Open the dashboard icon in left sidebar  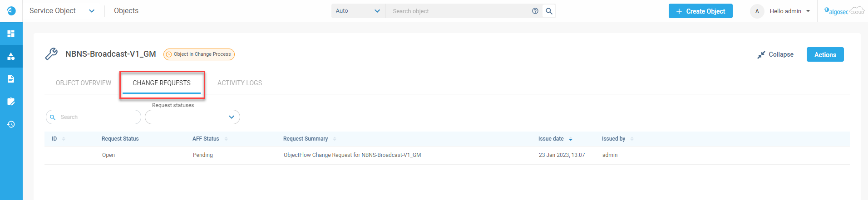click(11, 34)
